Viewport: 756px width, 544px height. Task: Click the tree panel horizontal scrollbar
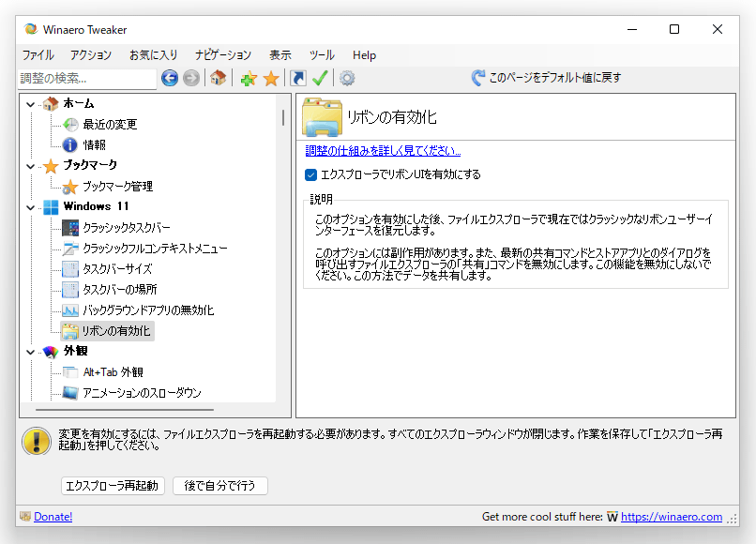click(x=125, y=410)
